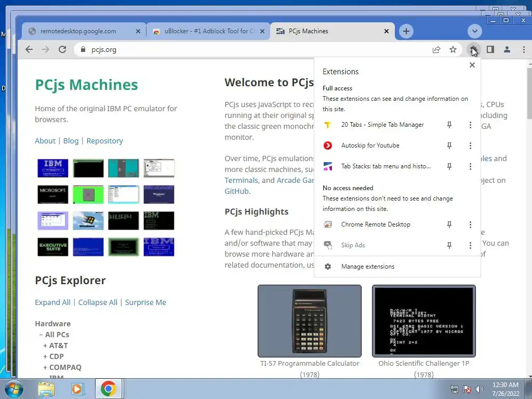Click the PCjs Machines site title
Screen dimensions: 532x399
click(x=87, y=85)
